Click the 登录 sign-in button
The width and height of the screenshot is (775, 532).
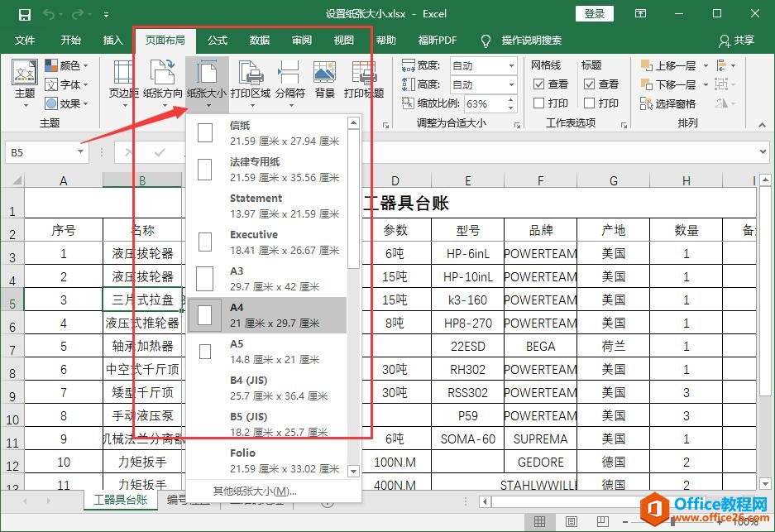[x=595, y=14]
